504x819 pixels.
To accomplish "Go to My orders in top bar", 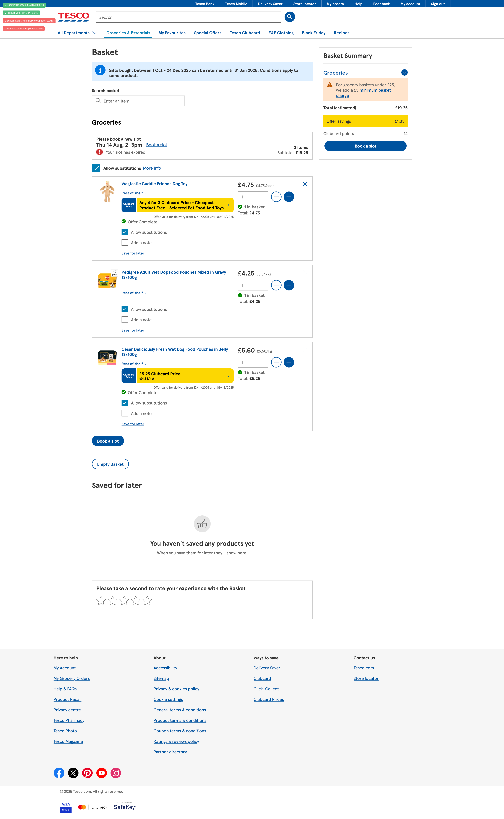I will tap(335, 4).
